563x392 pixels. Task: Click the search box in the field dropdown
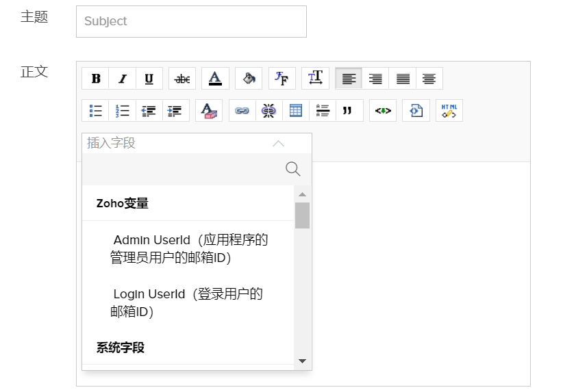click(197, 169)
